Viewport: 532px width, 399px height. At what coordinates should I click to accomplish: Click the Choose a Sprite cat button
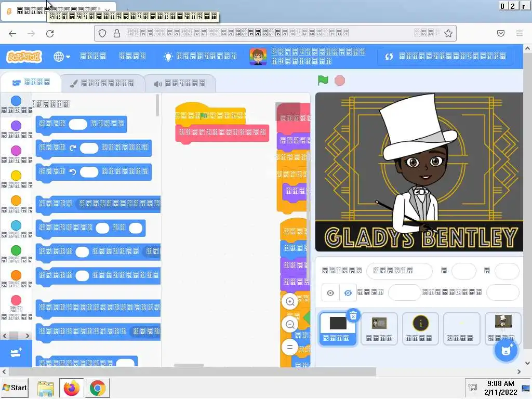(506, 351)
